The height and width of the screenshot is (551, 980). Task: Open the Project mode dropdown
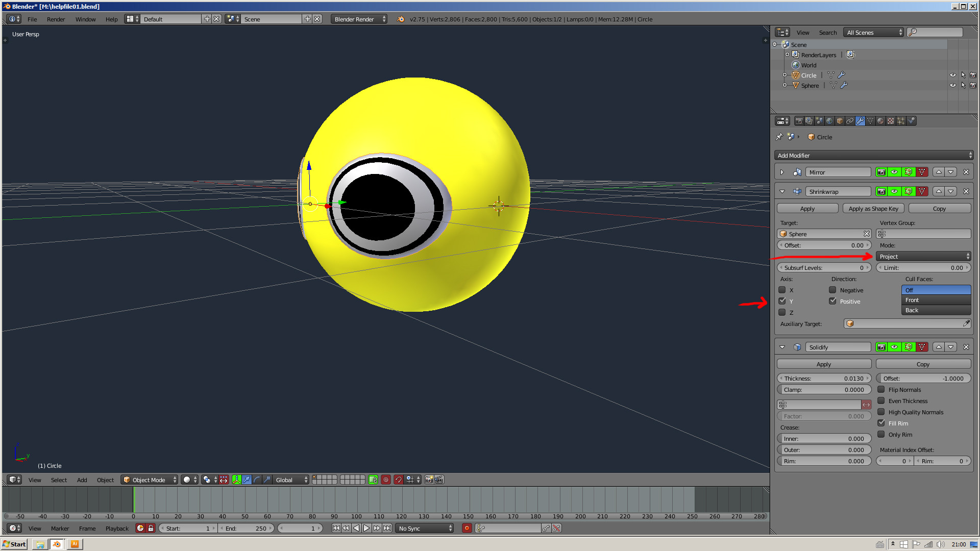[924, 257]
